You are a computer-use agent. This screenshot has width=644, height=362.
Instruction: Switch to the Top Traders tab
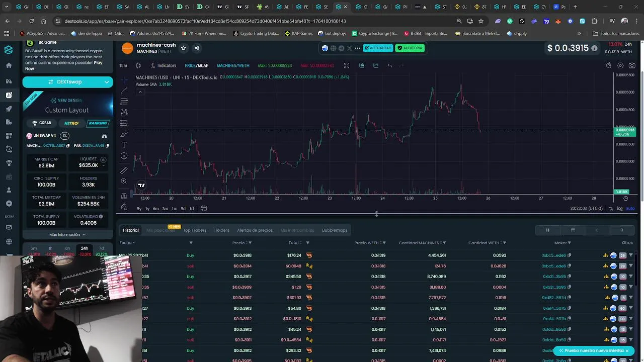coord(195,230)
